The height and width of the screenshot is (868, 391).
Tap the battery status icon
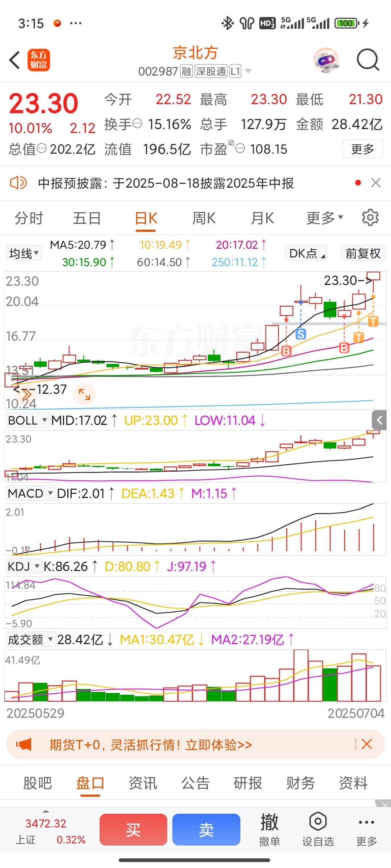click(x=346, y=24)
